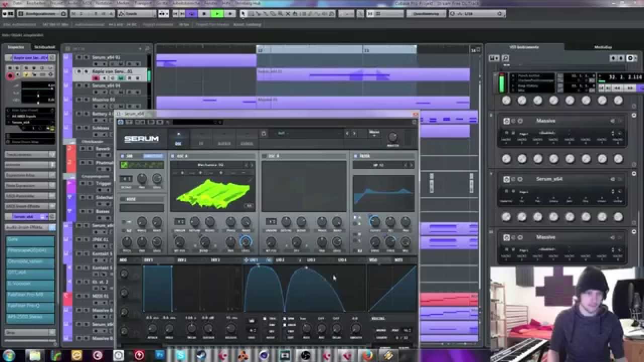Viewport: 644px width, 362px height.
Task: Select the Kopie von Seru...01 track
Action: click(112, 71)
